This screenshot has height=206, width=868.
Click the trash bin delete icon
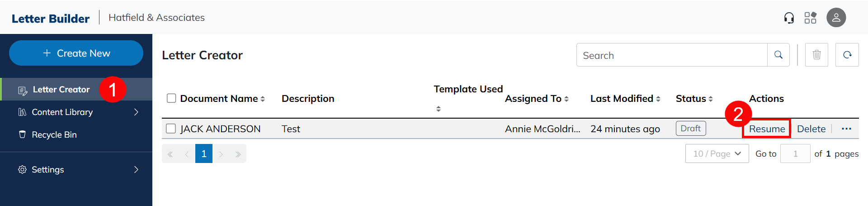click(816, 55)
